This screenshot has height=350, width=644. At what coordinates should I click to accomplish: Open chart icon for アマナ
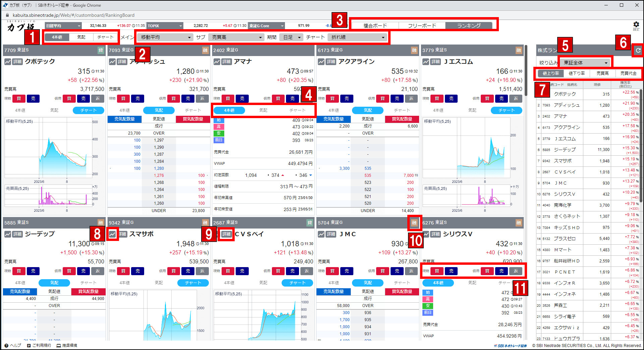coord(217,62)
